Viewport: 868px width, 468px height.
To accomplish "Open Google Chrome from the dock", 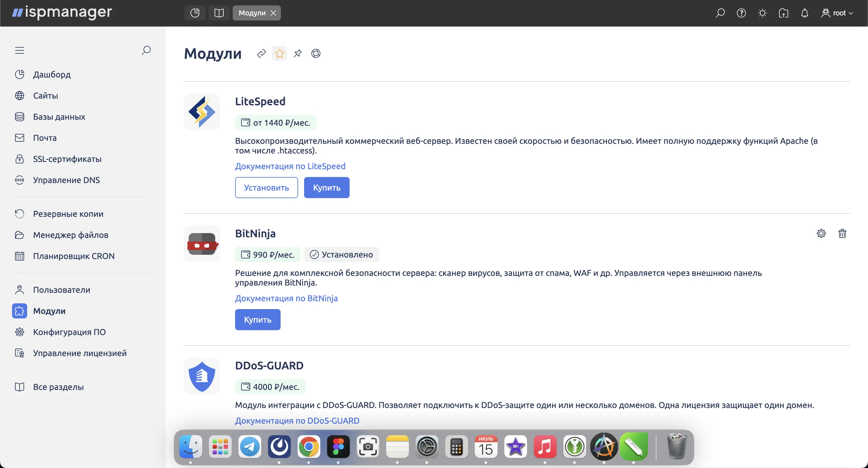I will (308, 447).
